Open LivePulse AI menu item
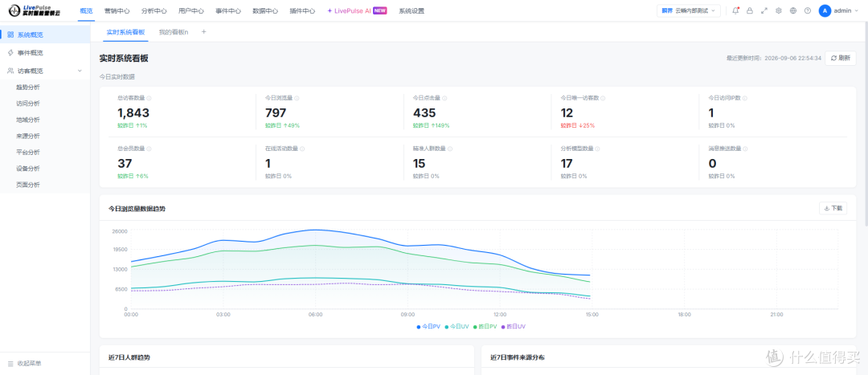868x375 pixels. click(x=357, y=10)
